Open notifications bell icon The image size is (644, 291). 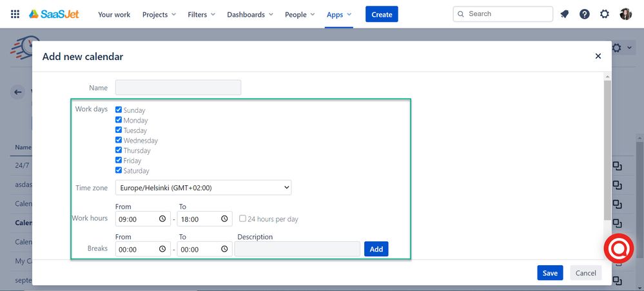(x=565, y=14)
